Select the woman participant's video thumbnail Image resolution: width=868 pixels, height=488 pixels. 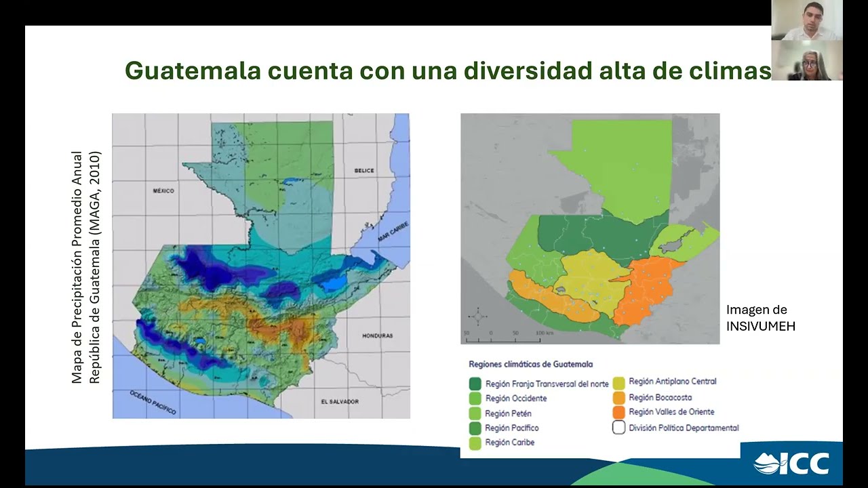807,60
